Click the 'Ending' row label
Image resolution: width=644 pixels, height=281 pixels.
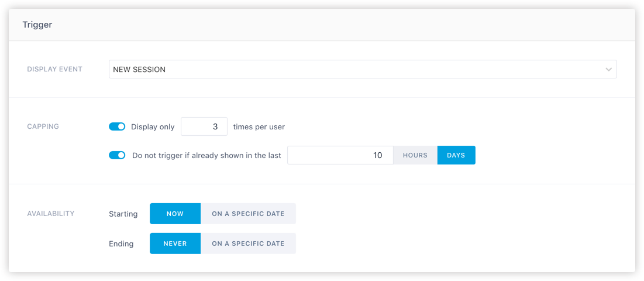click(121, 244)
